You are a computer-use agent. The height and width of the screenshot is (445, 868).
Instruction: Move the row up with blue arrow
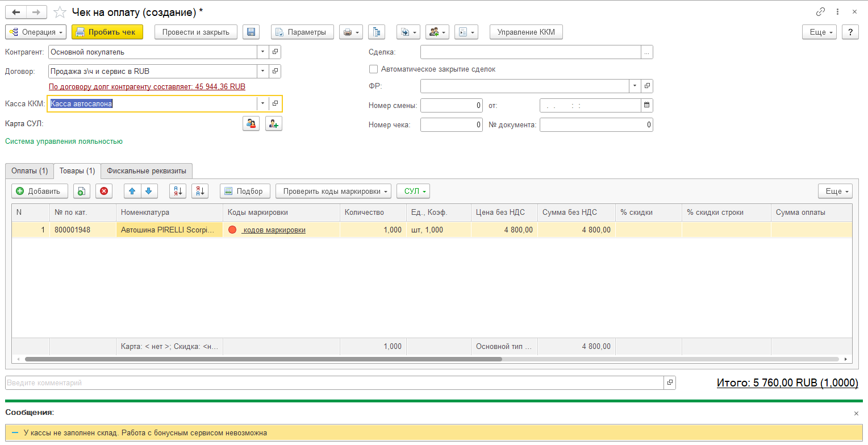pyautogui.click(x=132, y=192)
